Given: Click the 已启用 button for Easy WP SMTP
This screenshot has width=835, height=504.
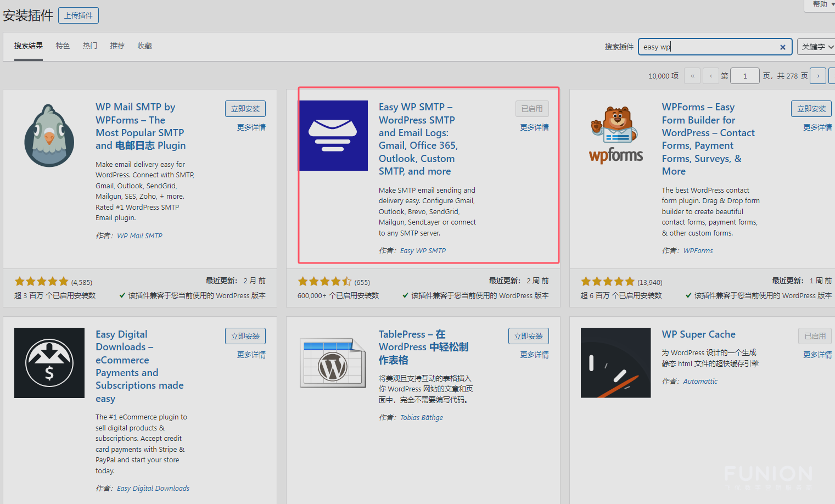Looking at the screenshot, I should (x=532, y=109).
